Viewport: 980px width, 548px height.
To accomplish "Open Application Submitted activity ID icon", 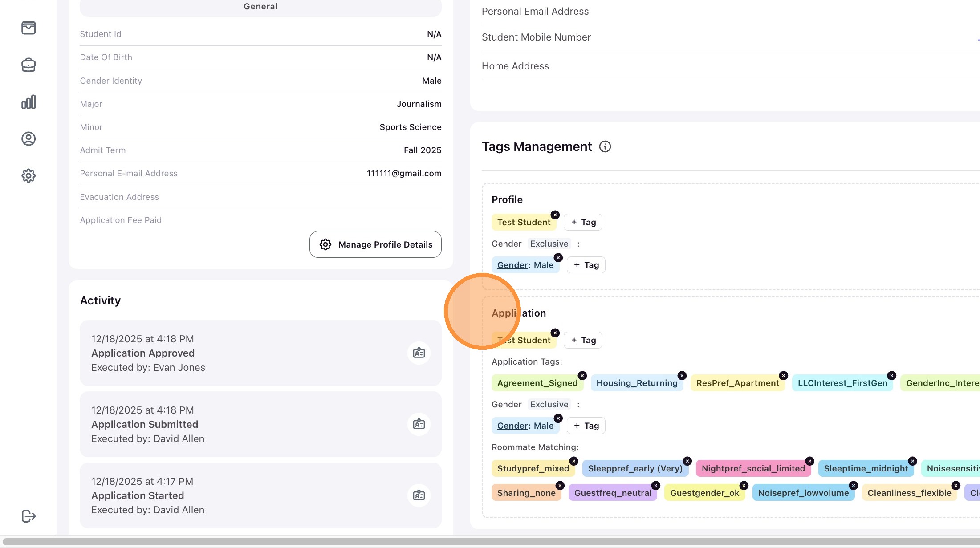I will pos(419,424).
